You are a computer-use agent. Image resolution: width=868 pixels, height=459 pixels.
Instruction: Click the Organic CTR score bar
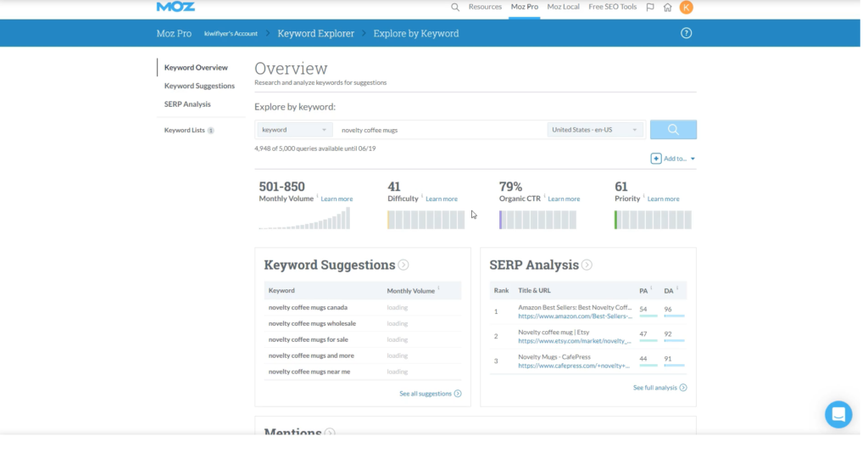[x=537, y=220]
